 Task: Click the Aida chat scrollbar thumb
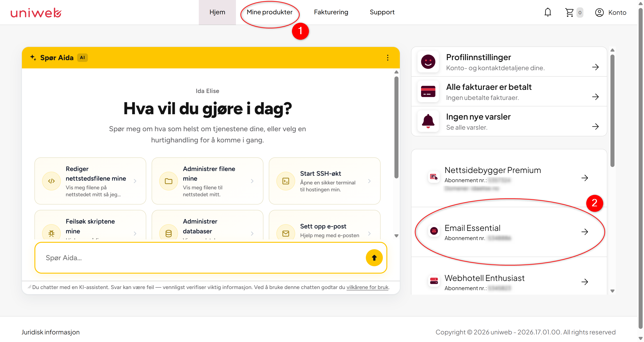pyautogui.click(x=396, y=127)
